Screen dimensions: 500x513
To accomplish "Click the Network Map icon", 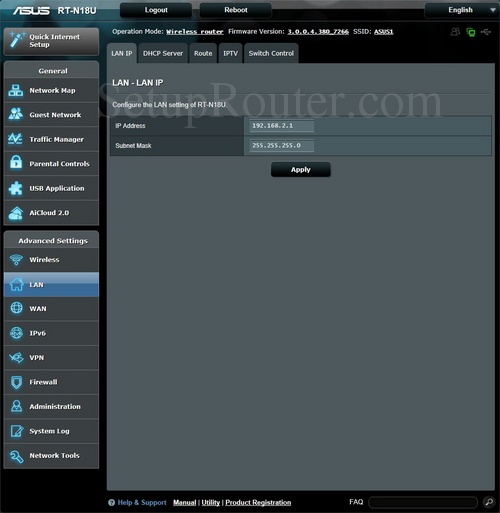I will point(16,90).
